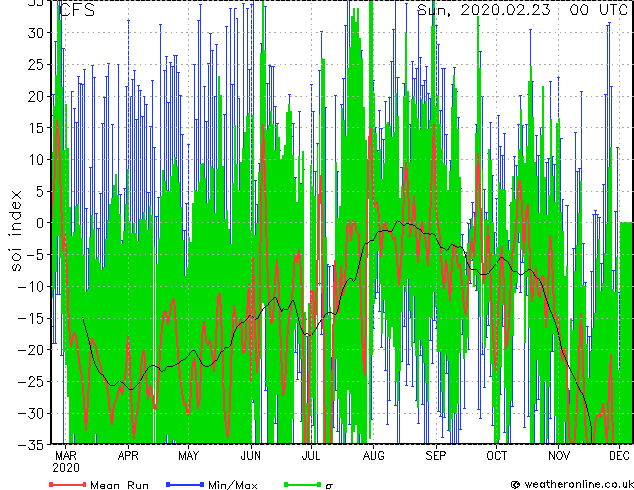Click the 'CFS' model label

click(x=77, y=10)
